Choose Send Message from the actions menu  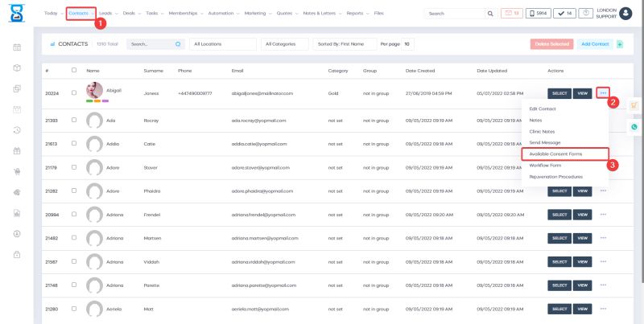pyautogui.click(x=545, y=143)
